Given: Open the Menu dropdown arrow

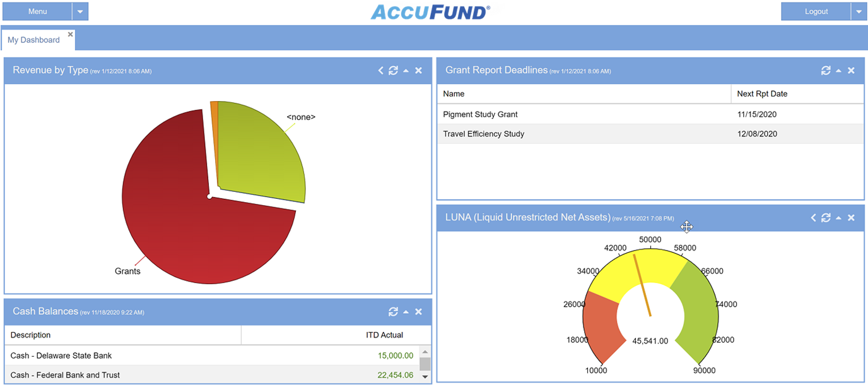Looking at the screenshot, I should click(80, 11).
